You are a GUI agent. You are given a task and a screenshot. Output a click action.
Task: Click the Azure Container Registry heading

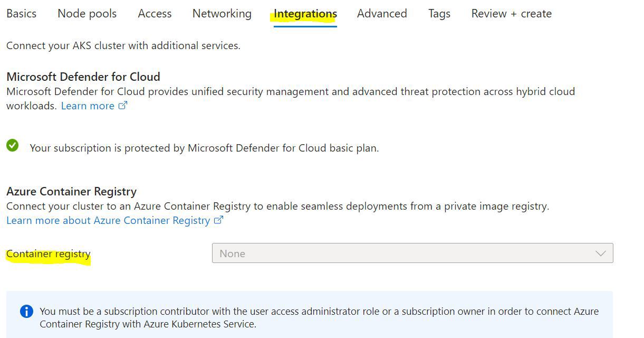coord(71,191)
